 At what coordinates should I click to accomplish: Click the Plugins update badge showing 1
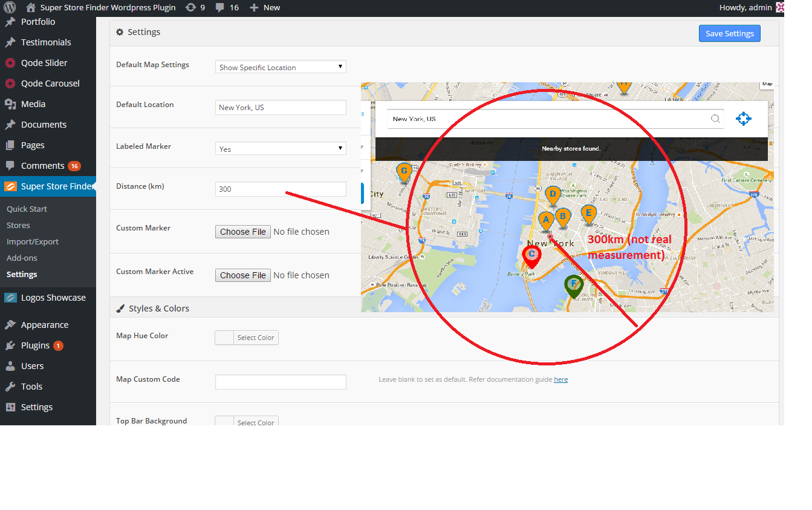[58, 345]
